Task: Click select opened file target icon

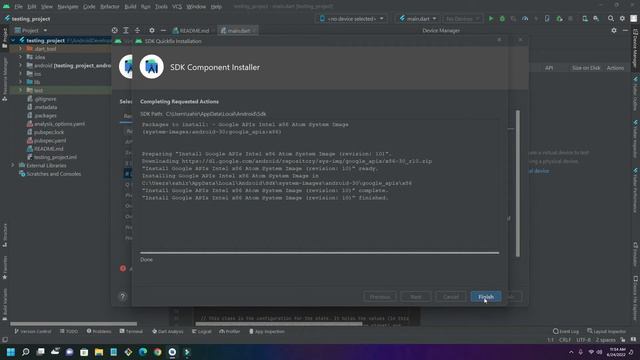Action: tap(115, 31)
